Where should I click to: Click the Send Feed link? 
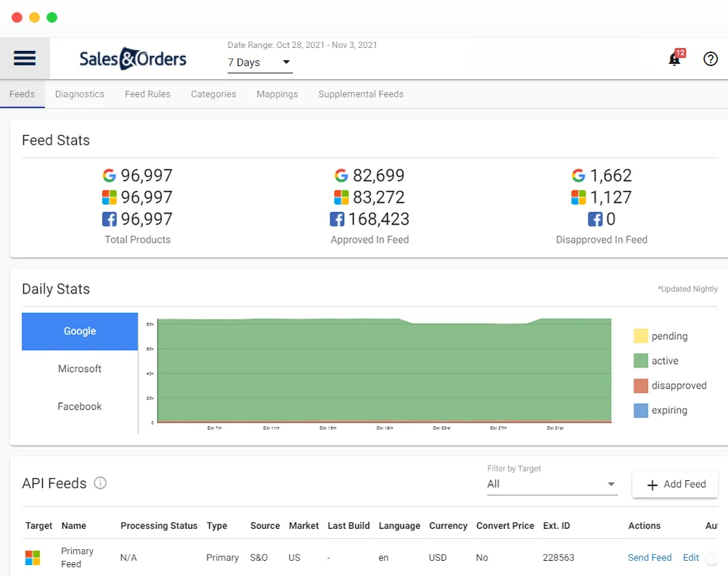tap(650, 557)
